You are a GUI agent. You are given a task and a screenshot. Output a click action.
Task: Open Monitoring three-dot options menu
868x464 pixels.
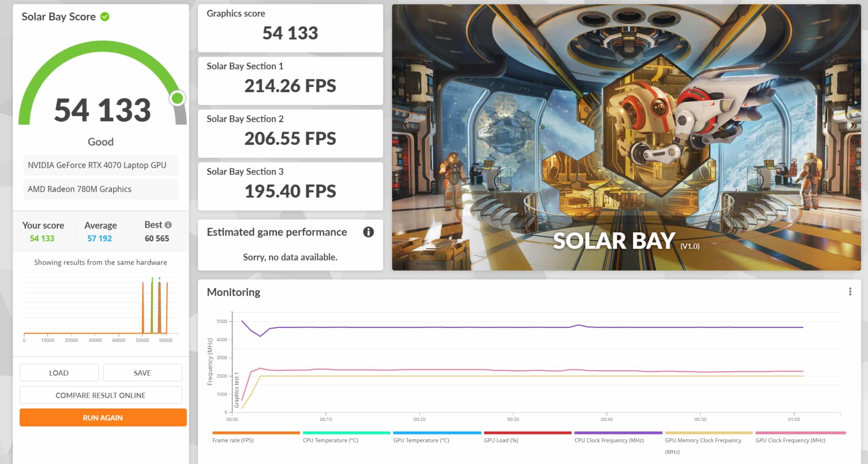pos(850,292)
